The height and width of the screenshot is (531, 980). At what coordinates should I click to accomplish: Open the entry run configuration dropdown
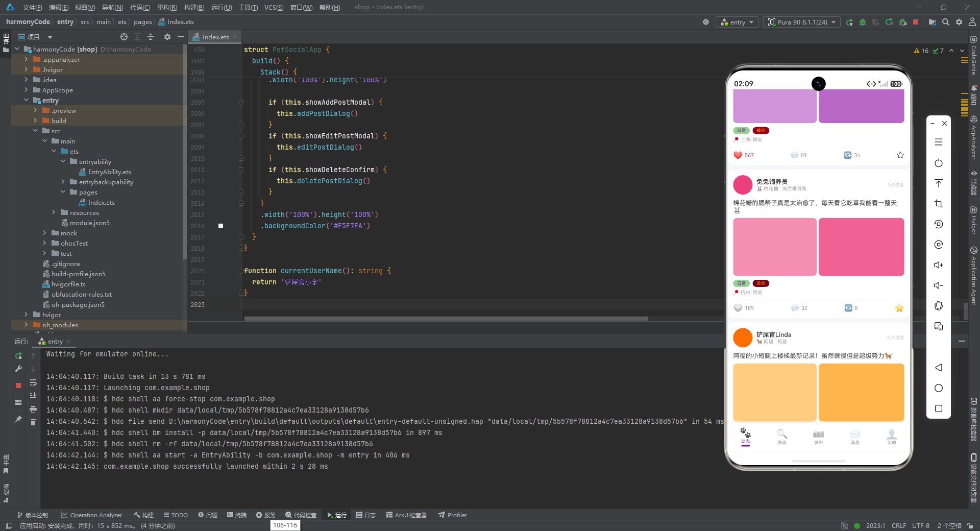click(737, 22)
